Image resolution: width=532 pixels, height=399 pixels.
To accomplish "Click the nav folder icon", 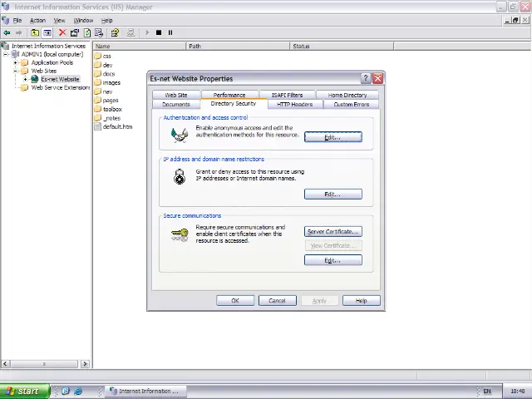I will [98, 91].
